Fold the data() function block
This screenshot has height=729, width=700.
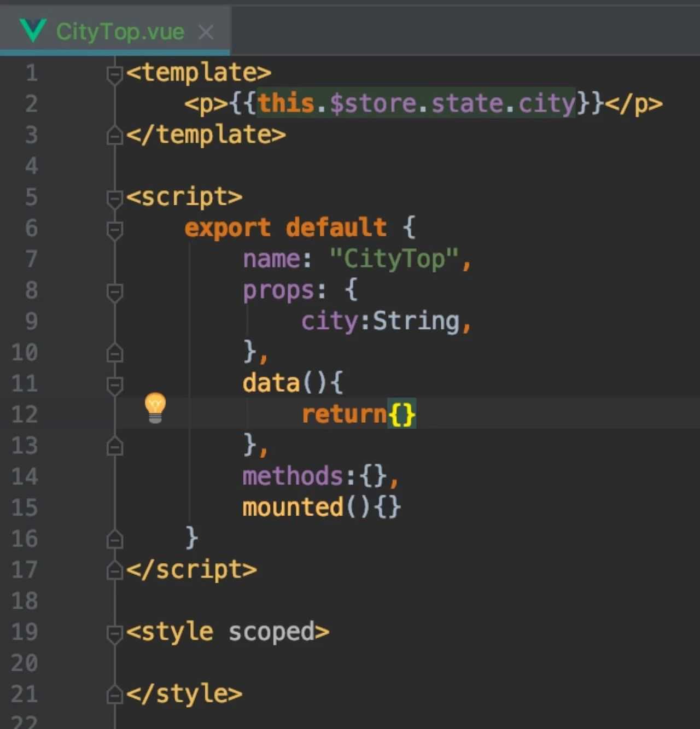pyautogui.click(x=114, y=385)
